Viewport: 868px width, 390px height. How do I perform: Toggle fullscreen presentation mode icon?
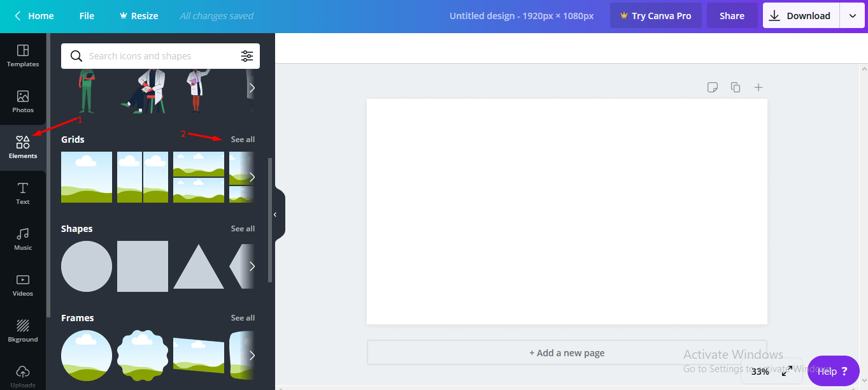click(x=786, y=371)
